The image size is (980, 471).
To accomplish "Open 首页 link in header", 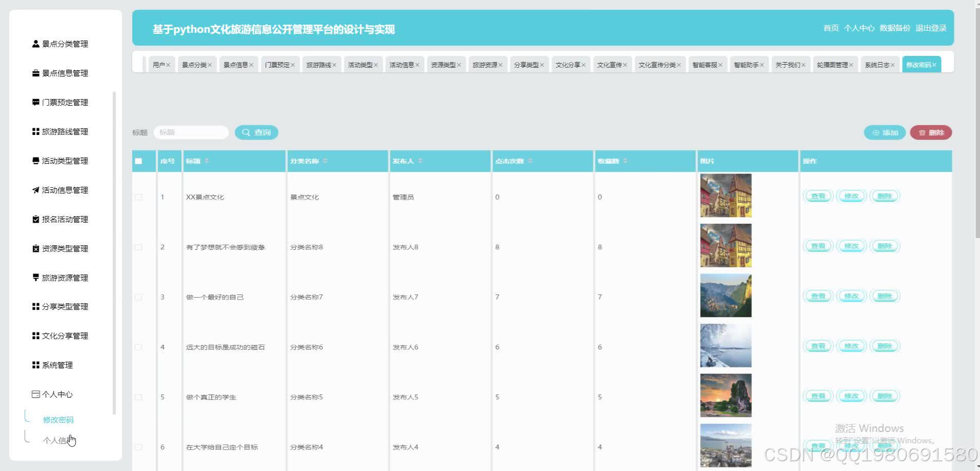I will pos(831,28).
